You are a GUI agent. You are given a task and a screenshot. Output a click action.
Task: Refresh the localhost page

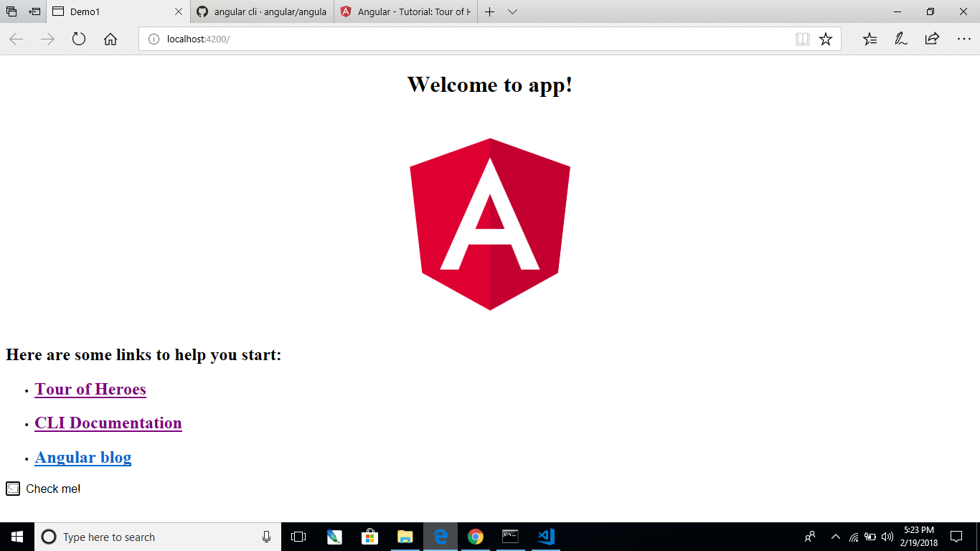pyautogui.click(x=79, y=39)
